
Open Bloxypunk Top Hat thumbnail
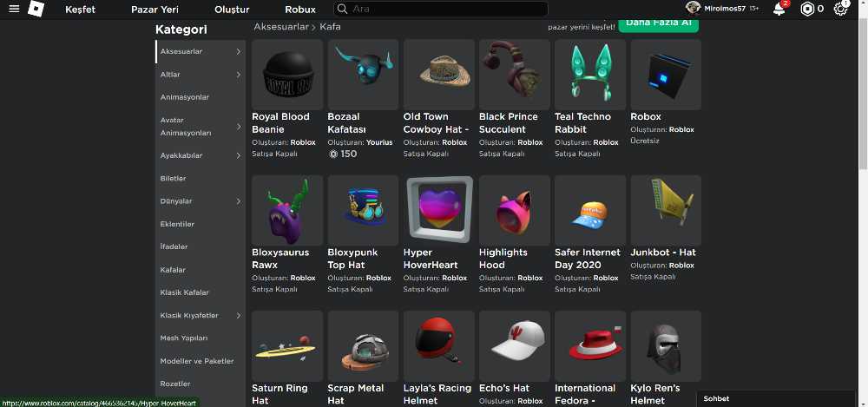pyautogui.click(x=363, y=210)
